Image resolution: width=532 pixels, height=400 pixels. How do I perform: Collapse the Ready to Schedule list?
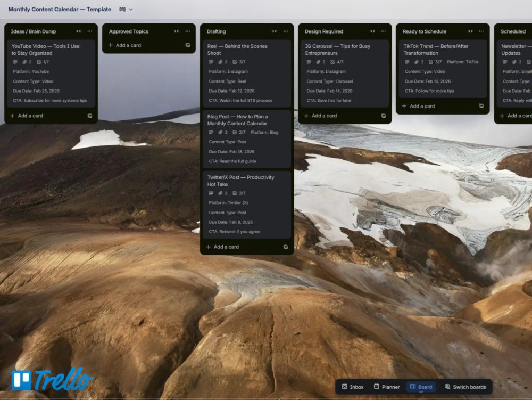pyautogui.click(x=470, y=31)
